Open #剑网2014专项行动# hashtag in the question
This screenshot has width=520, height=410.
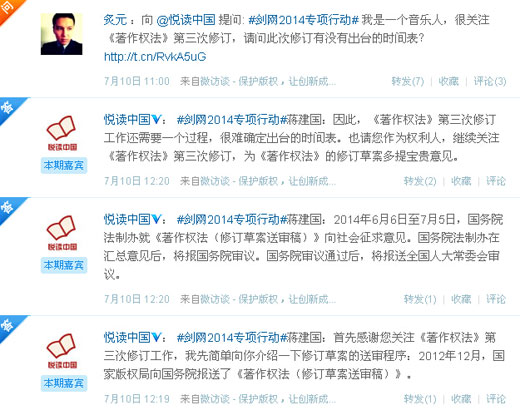pos(303,20)
